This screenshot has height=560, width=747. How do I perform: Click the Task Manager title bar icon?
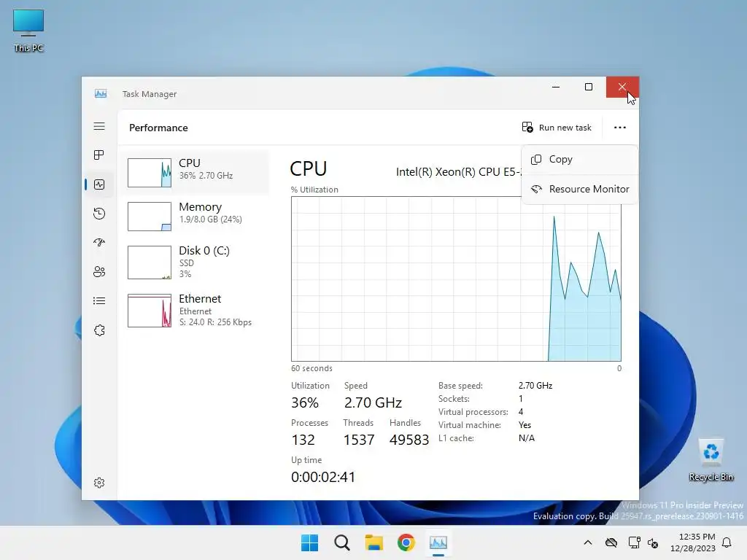coord(101,93)
